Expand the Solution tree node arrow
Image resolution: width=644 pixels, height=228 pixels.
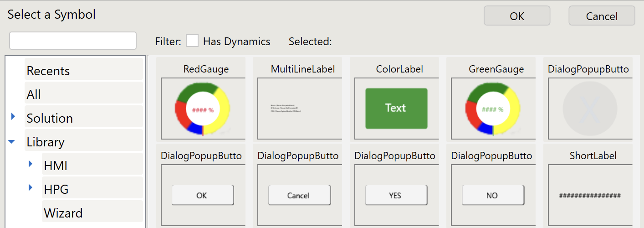click(x=13, y=117)
